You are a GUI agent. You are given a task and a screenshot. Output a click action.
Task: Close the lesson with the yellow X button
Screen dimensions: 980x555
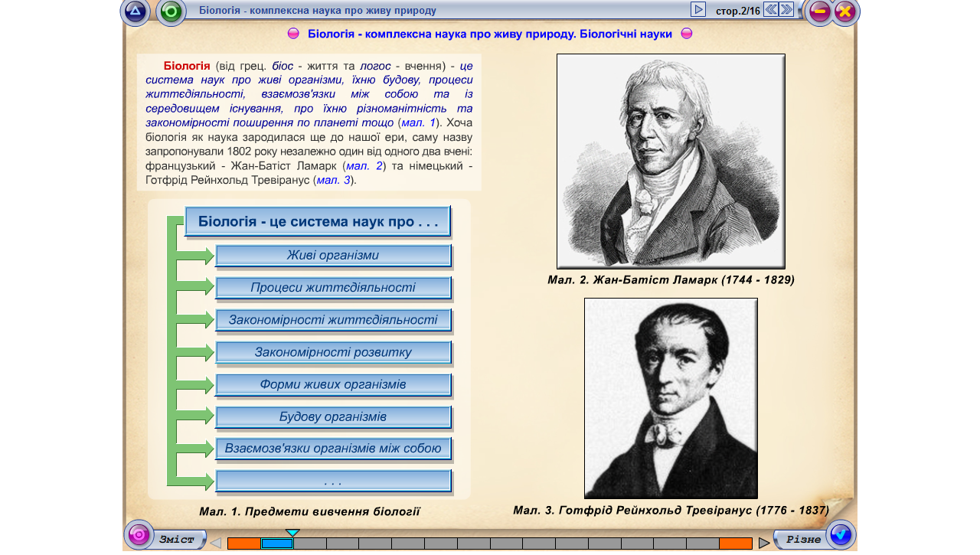click(845, 11)
